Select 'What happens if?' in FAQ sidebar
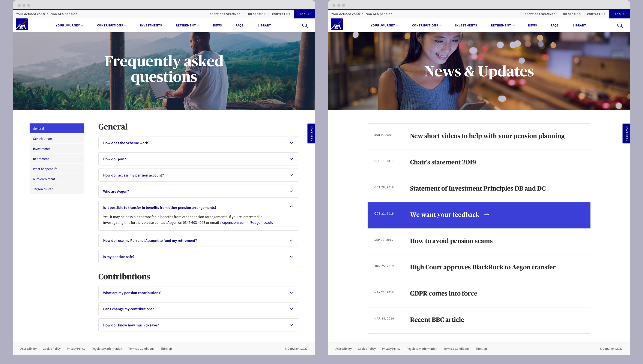Screen dimensions: 643x364 tap(57, 169)
